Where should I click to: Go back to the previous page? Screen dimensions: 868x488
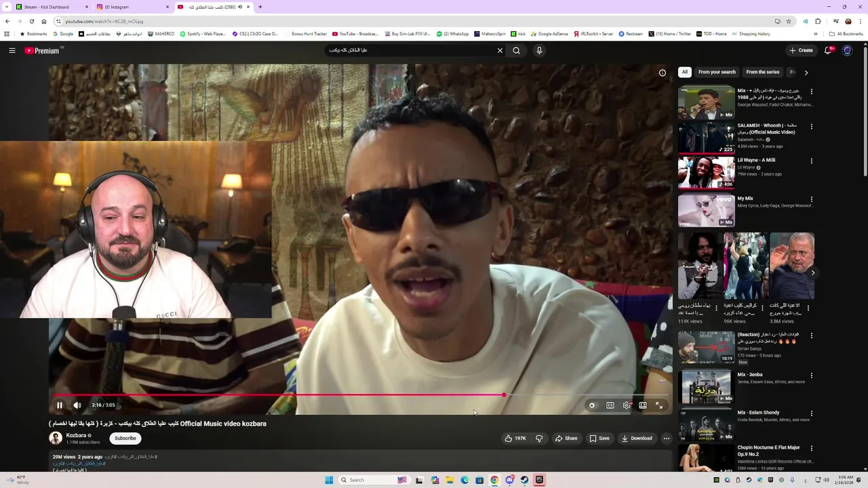(7, 21)
